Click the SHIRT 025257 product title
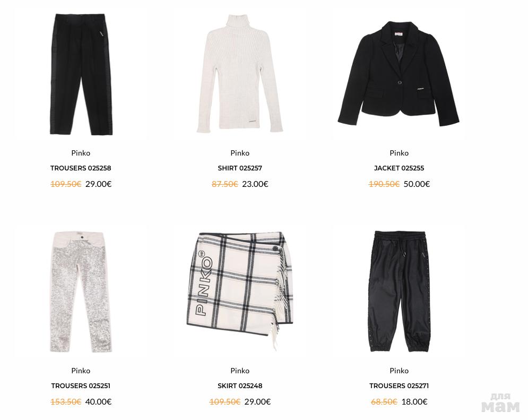 coord(240,168)
